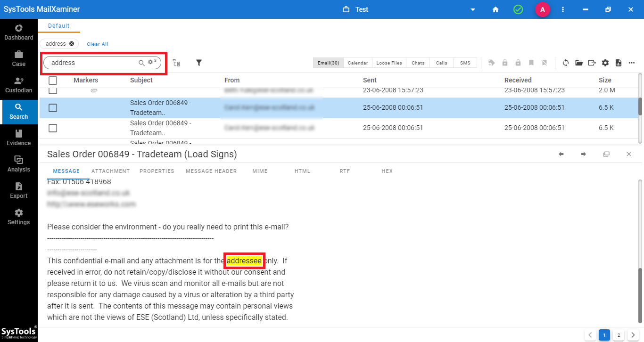Image resolution: width=644 pixels, height=342 pixels.
Task: Switch to the Calls tab
Action: pos(442,63)
